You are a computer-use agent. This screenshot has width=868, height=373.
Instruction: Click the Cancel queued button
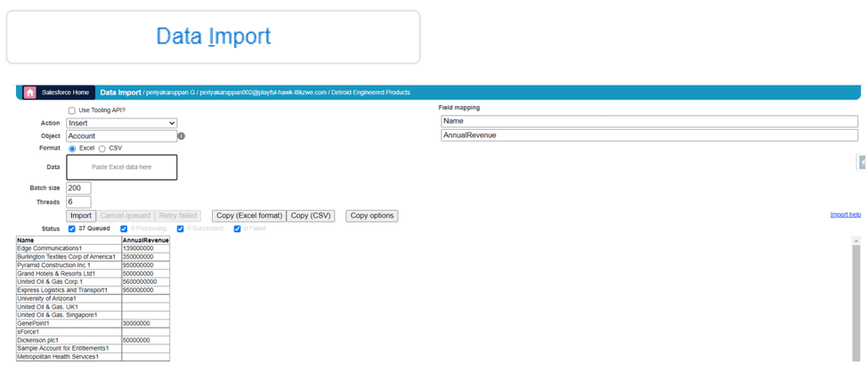click(126, 215)
